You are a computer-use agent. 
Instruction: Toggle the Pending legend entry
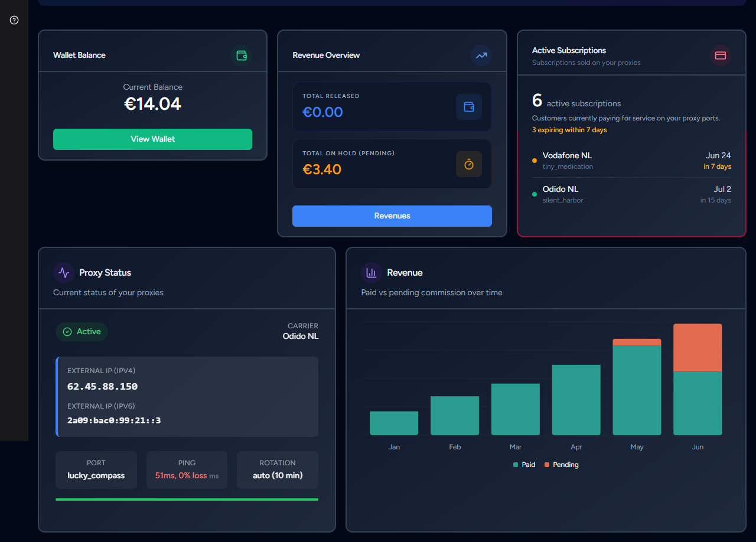(561, 465)
